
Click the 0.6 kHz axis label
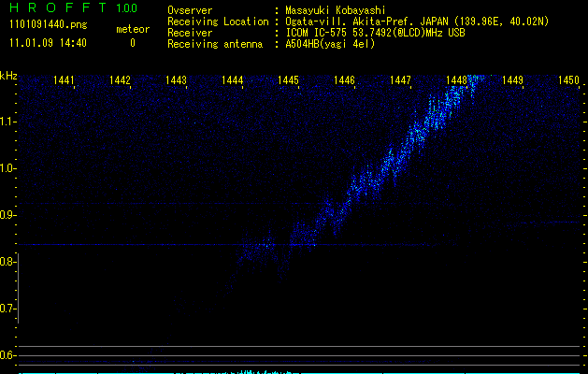point(7,355)
